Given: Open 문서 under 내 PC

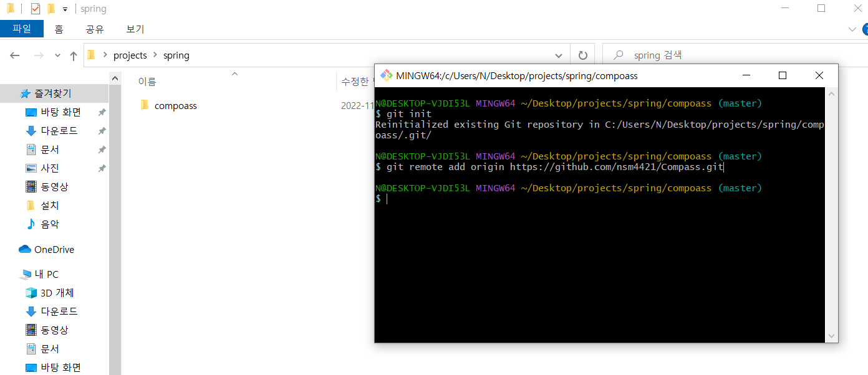Looking at the screenshot, I should click(x=50, y=349).
